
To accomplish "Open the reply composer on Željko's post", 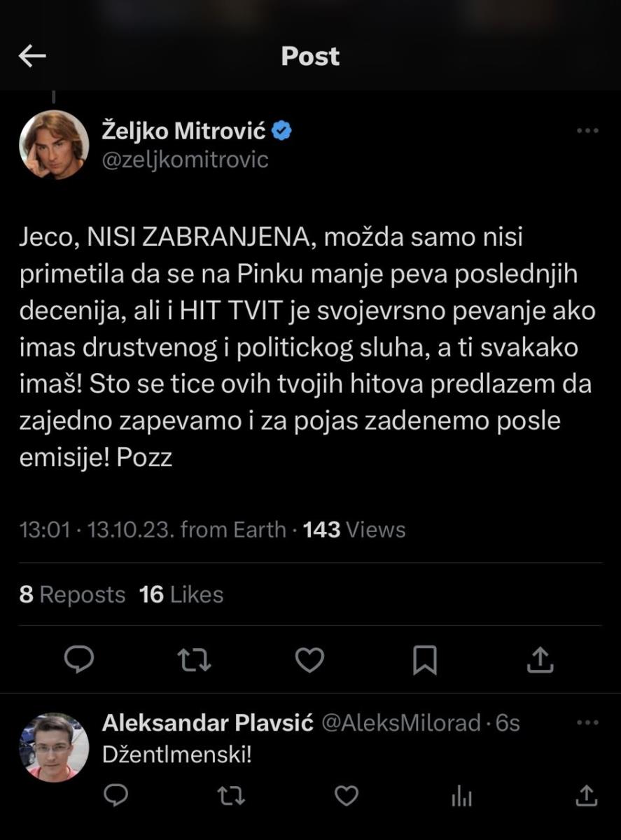I will 79,659.
